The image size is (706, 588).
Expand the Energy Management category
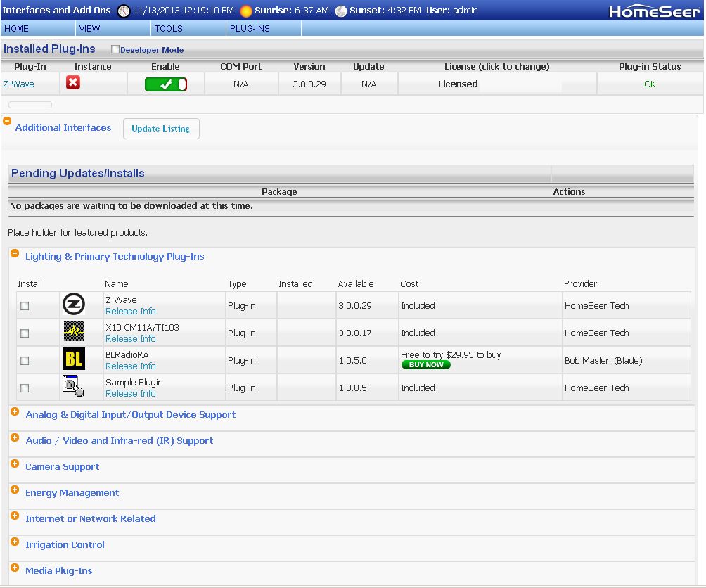(15, 490)
